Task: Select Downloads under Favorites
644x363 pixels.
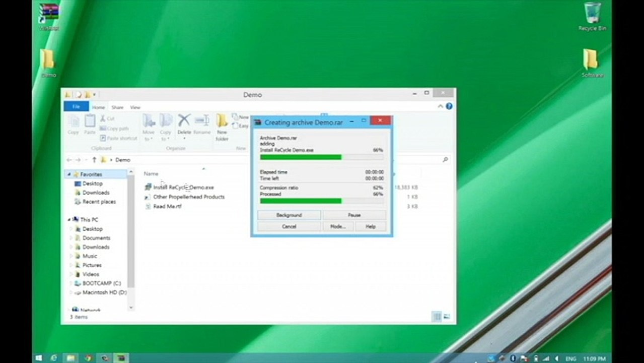Action: pyautogui.click(x=92, y=193)
